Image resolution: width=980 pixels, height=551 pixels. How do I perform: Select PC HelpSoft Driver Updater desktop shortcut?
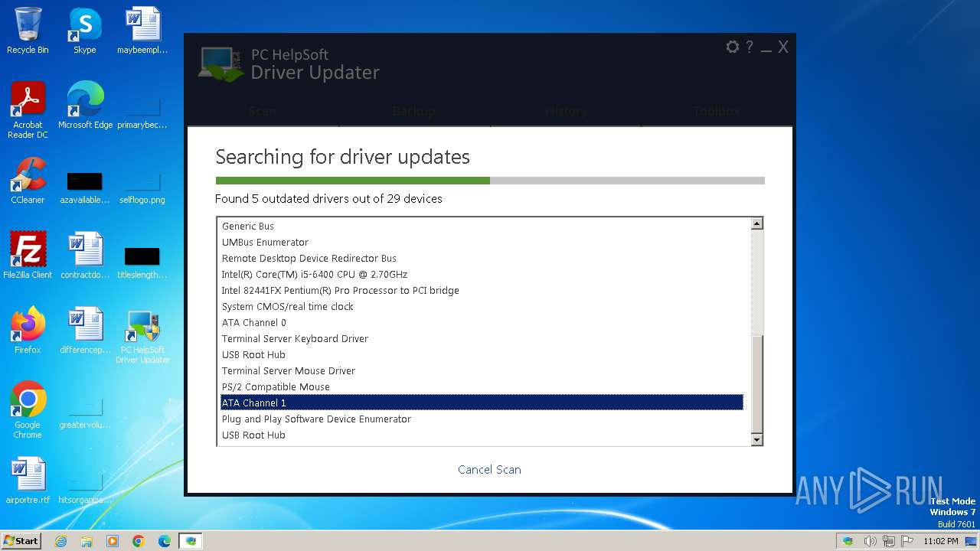pos(142,337)
